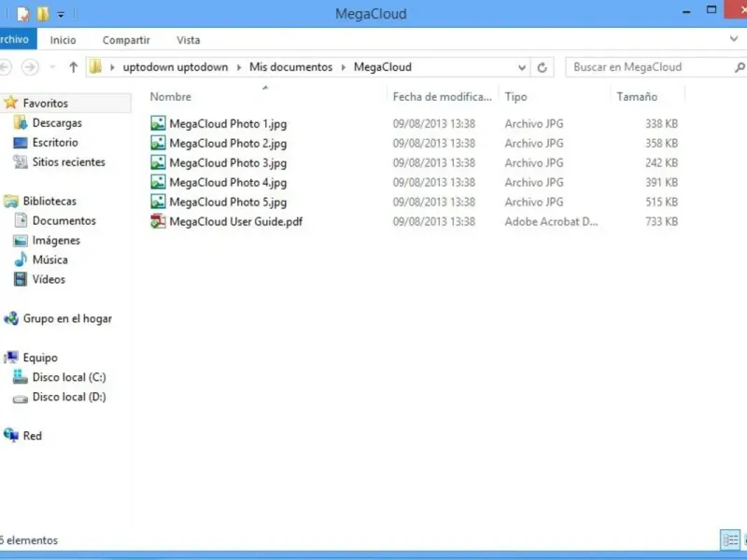Select file MegaCloud Photo 4.jpg

coord(228,182)
